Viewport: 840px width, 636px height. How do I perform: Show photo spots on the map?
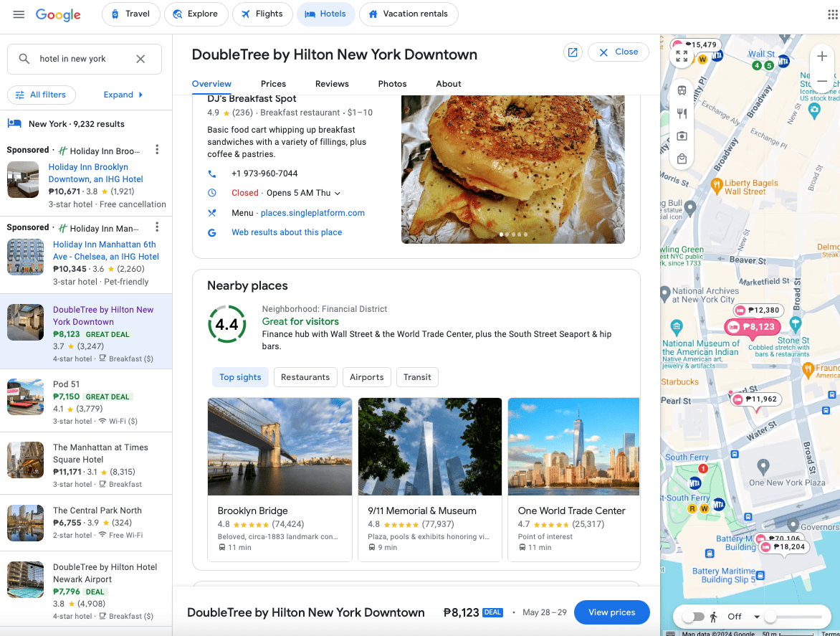coord(682,136)
